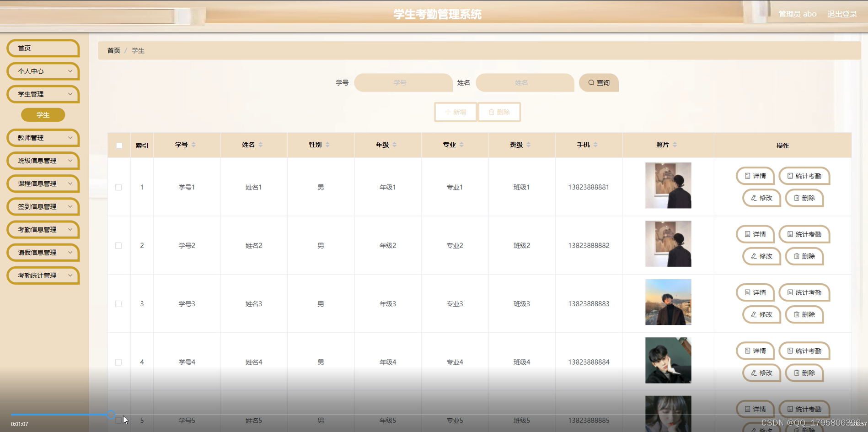Expand the 请假信息管理 sidebar menu
Screen dimensions: 868x432
pos(43,252)
